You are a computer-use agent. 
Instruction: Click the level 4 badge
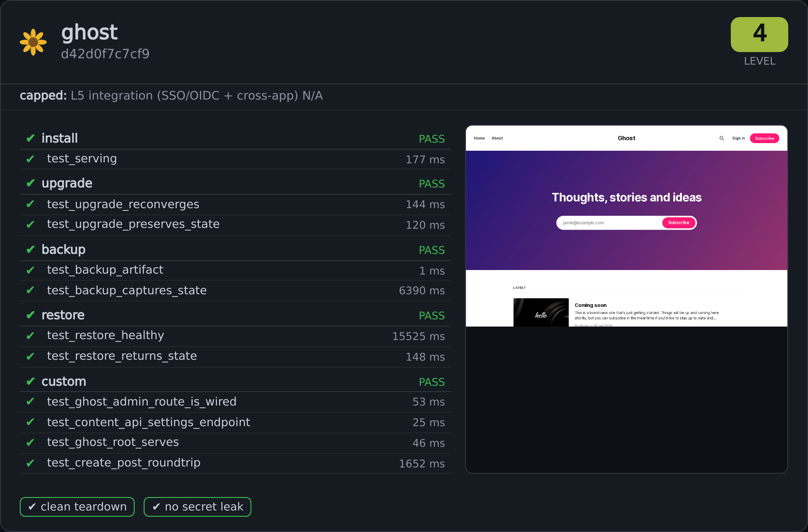[760, 35]
